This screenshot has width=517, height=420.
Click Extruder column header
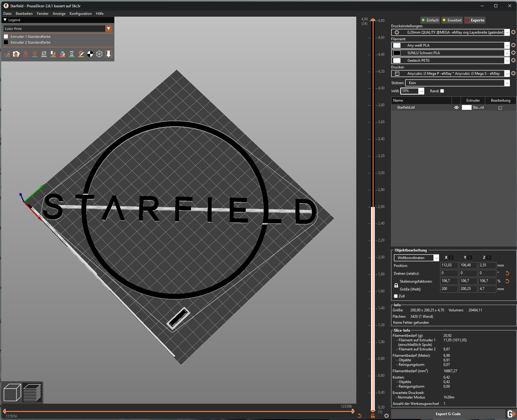(473, 100)
